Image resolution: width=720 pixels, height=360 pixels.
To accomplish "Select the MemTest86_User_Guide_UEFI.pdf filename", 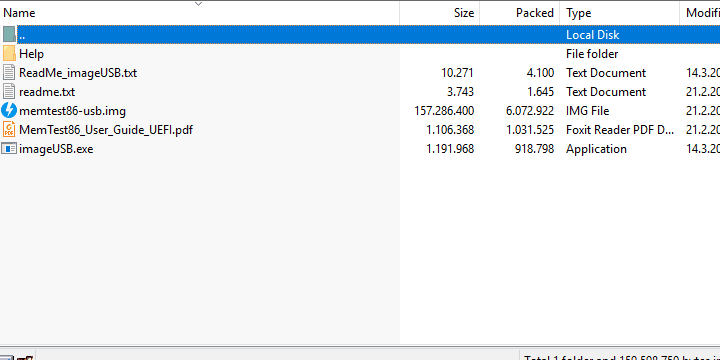I will 106,130.
